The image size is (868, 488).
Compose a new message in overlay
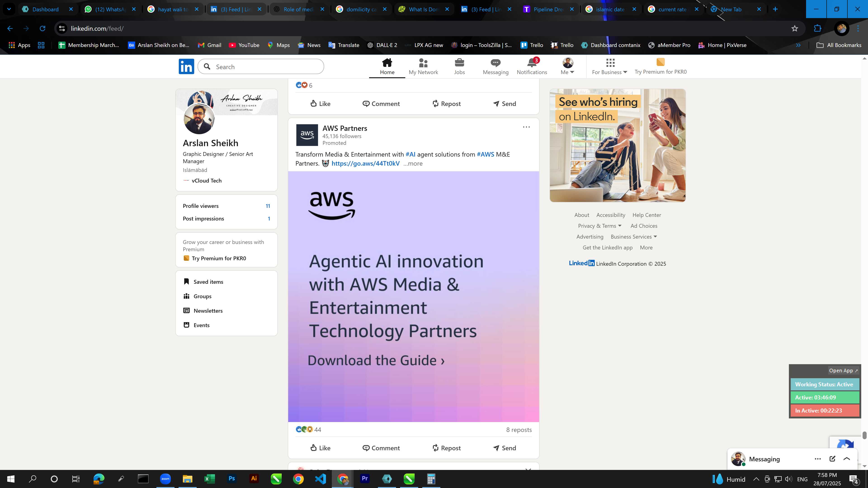[x=832, y=459]
